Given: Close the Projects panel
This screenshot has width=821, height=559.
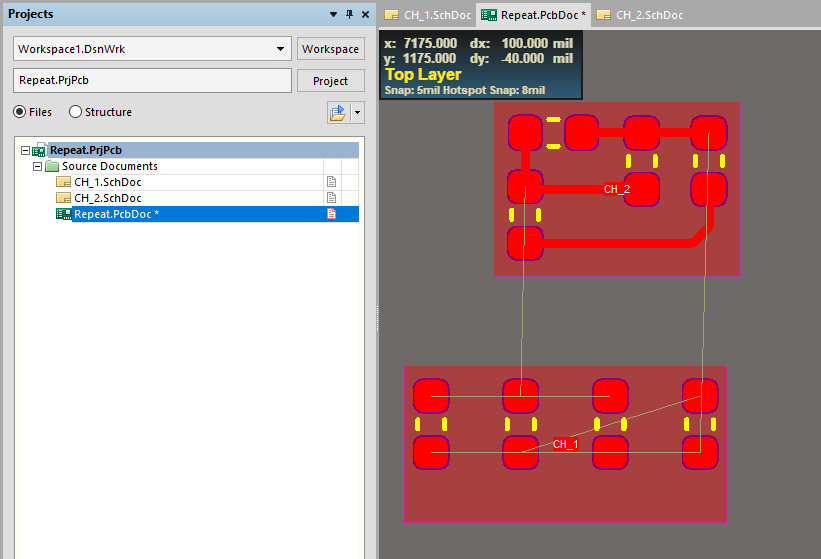Looking at the screenshot, I should click(x=365, y=15).
